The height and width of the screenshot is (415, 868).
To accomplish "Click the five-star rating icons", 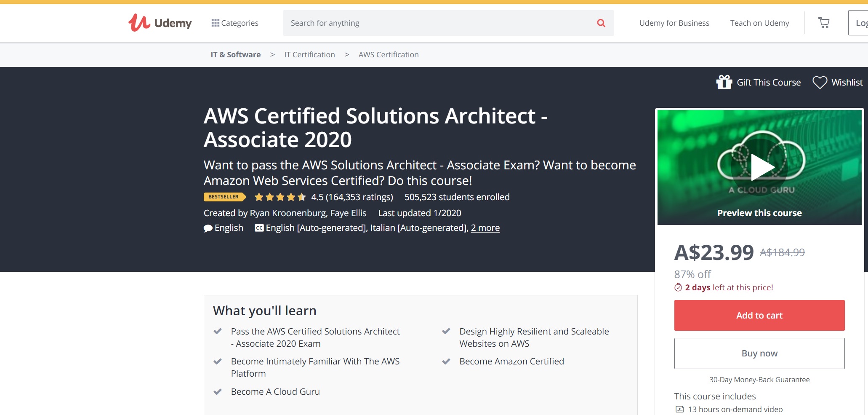I will (280, 197).
